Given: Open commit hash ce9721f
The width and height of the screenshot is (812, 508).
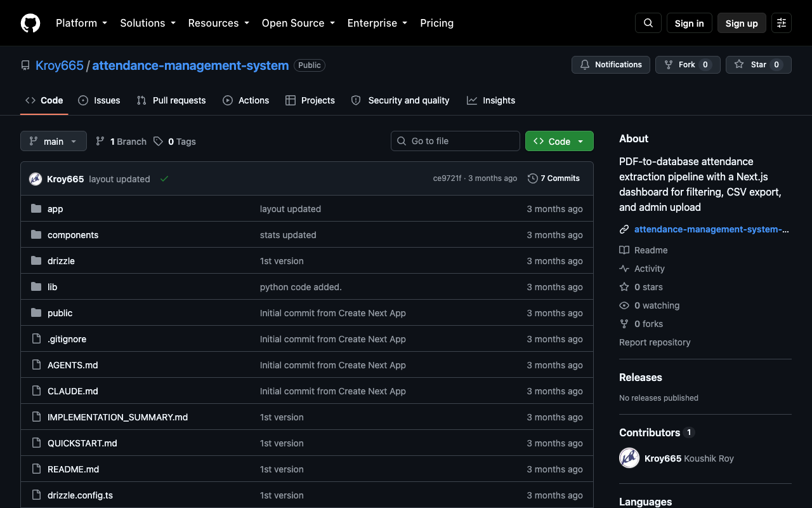Looking at the screenshot, I should (x=447, y=178).
